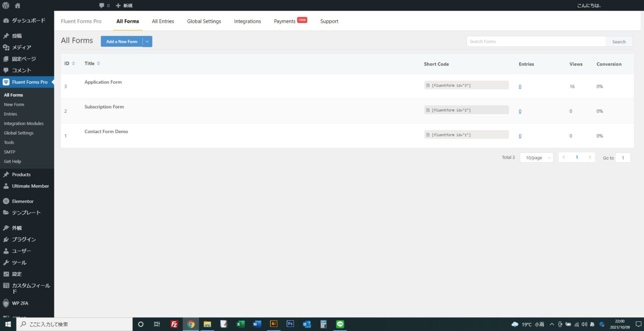
Task: Open LINE app from taskbar
Action: click(x=340, y=324)
